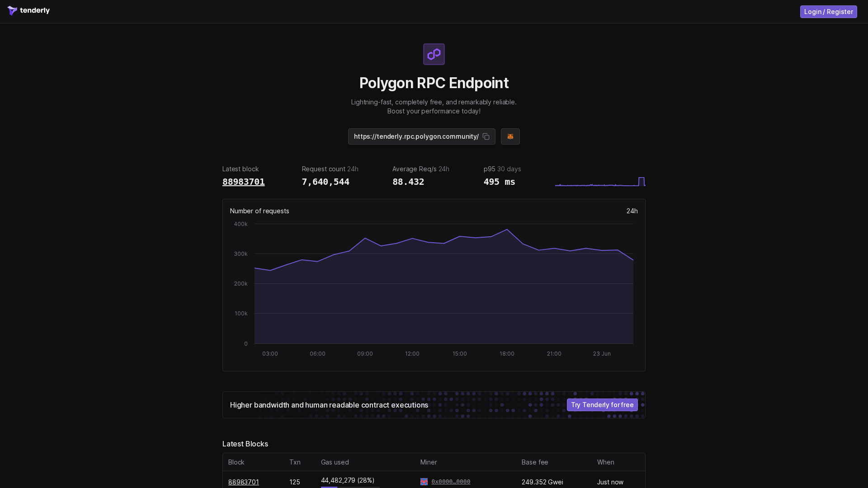Click the Txn column header

pos(295,462)
